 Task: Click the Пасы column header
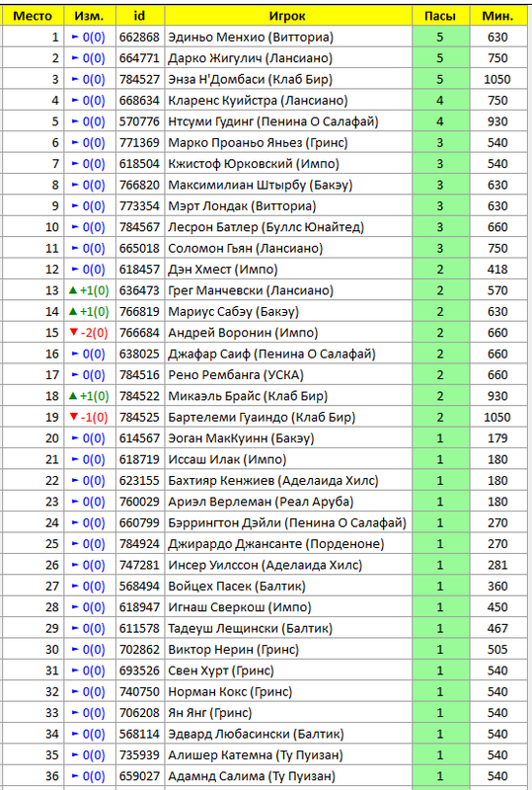click(x=440, y=16)
